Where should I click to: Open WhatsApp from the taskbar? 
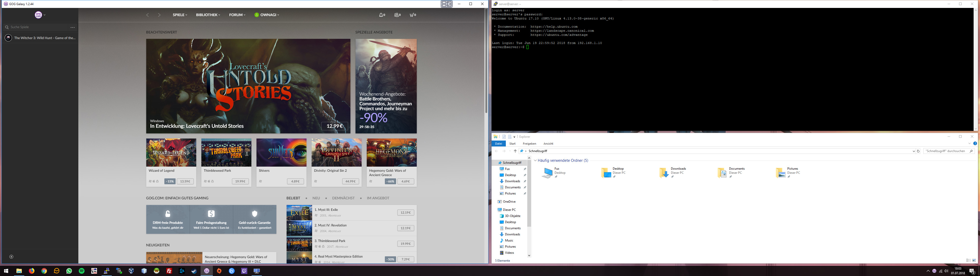[69, 271]
